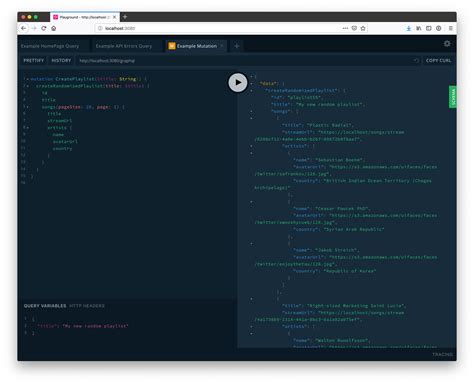Image resolution: width=474 pixels, height=384 pixels.
Task: Bookmark this page with the star icon
Action: click(363, 28)
